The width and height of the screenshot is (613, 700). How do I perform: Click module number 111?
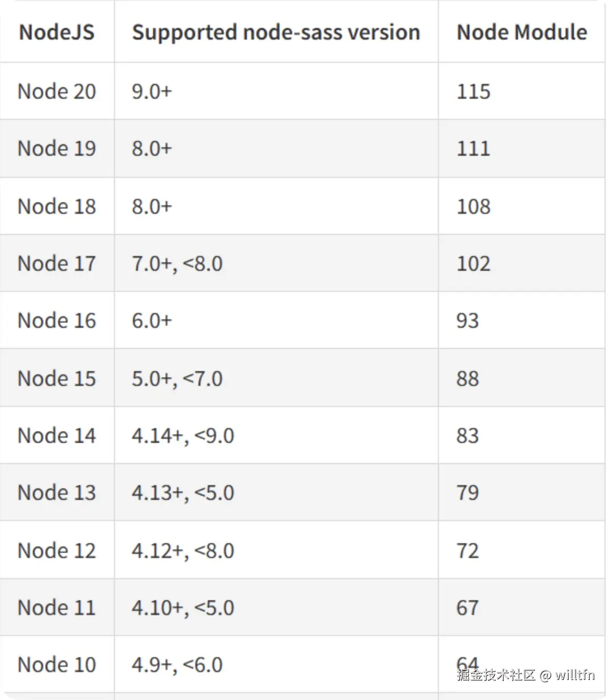473,148
